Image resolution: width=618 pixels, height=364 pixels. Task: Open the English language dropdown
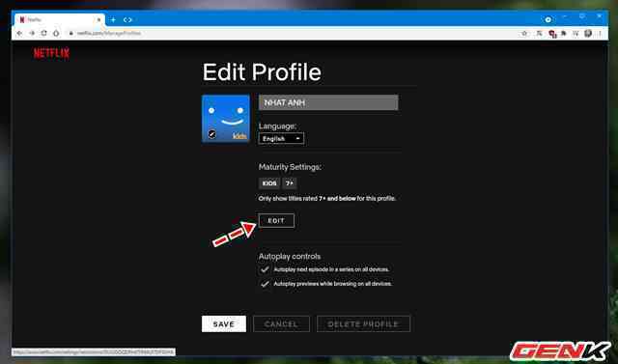[x=281, y=139]
